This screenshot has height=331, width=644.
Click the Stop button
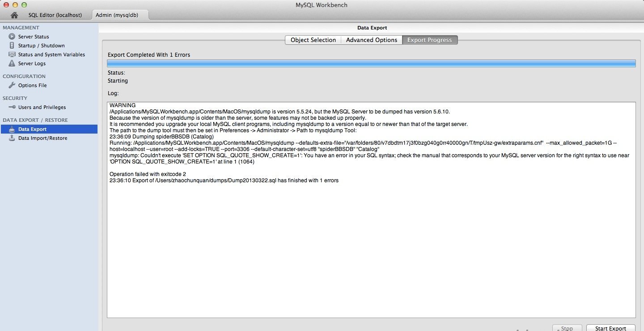tap(567, 328)
